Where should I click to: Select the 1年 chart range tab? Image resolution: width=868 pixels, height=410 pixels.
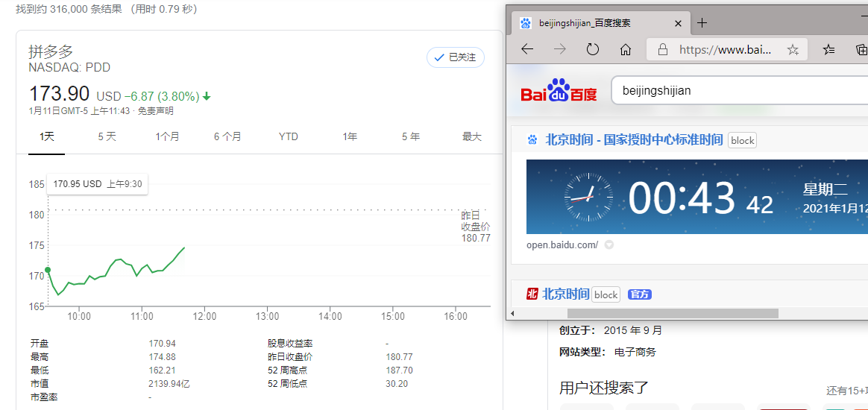[x=350, y=136]
